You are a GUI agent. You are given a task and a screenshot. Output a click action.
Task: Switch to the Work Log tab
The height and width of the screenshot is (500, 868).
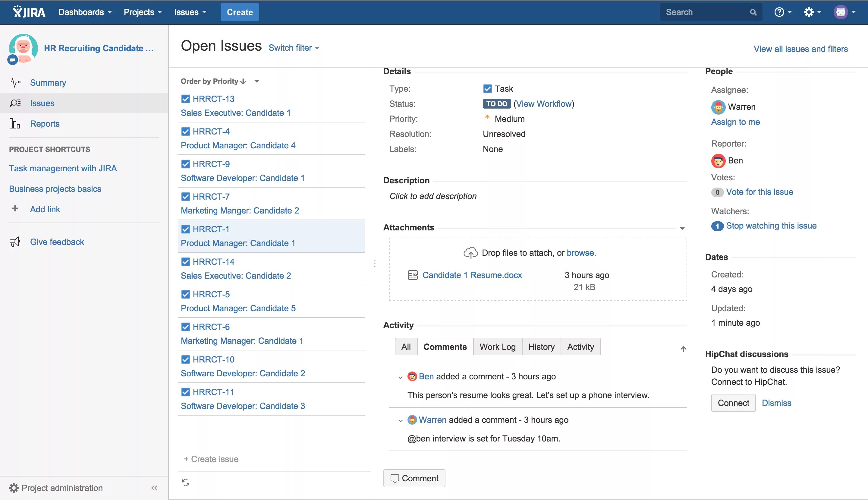tap(497, 347)
